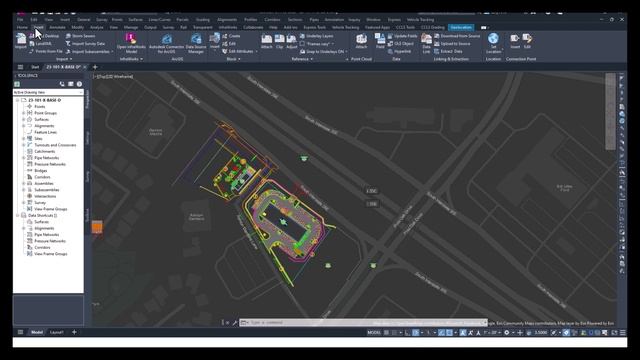Click the Insert block icon
Screen dimensions: 640x360
215,41
